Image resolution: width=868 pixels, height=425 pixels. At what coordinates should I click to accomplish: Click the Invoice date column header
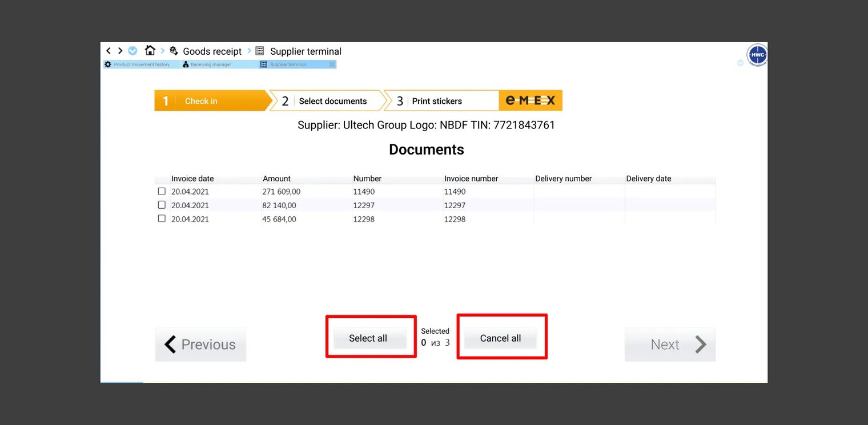(192, 179)
